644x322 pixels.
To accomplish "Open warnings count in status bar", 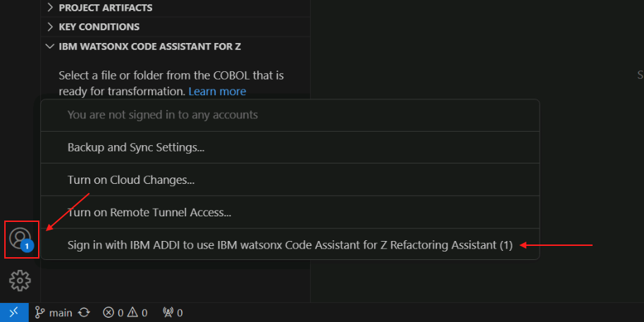I will [137, 313].
